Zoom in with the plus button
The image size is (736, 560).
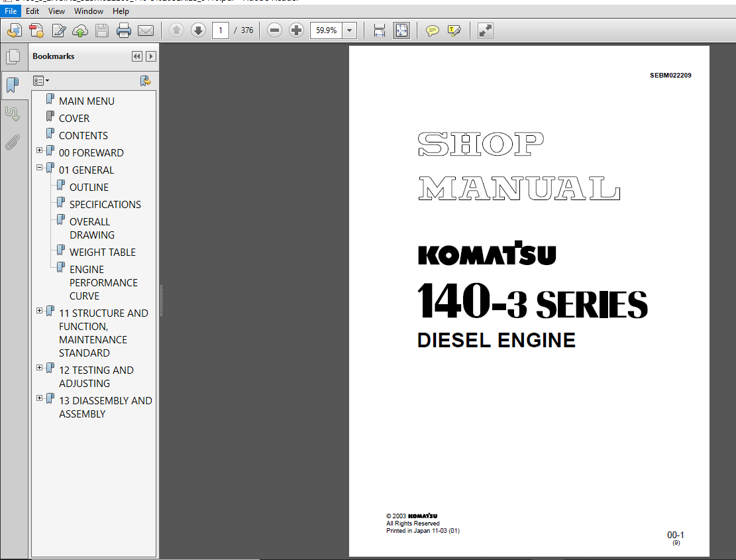296,30
